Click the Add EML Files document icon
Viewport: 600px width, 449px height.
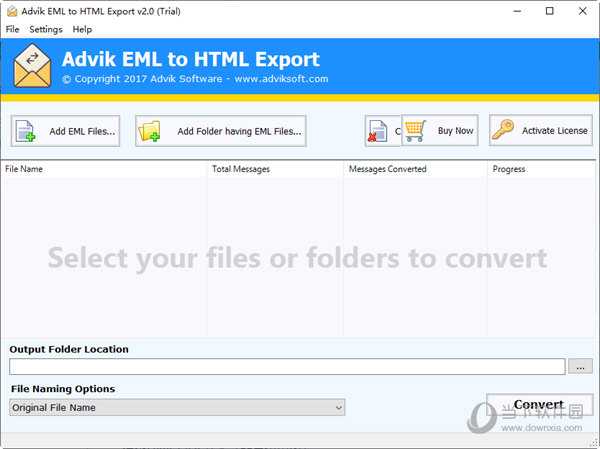pyautogui.click(x=25, y=131)
